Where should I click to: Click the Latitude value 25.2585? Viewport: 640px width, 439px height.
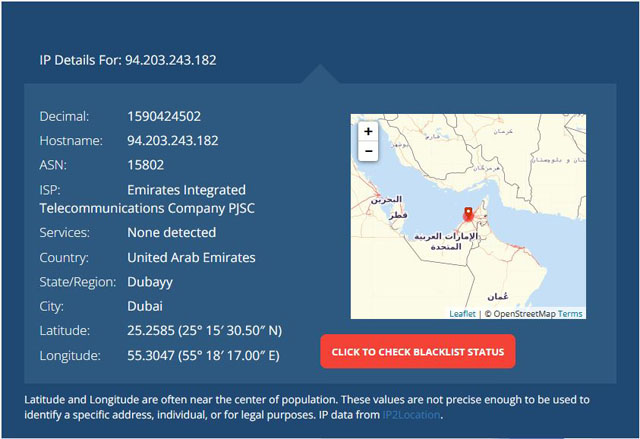151,330
